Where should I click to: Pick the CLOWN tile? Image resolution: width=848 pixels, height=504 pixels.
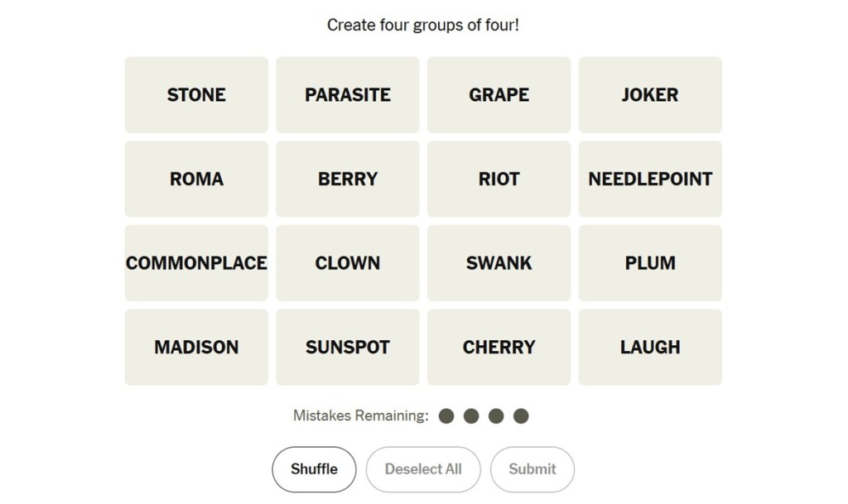[348, 263]
